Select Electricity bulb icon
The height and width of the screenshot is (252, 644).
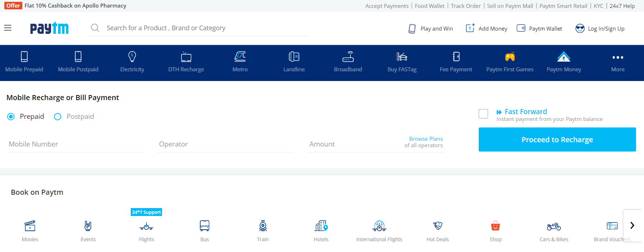point(132,57)
